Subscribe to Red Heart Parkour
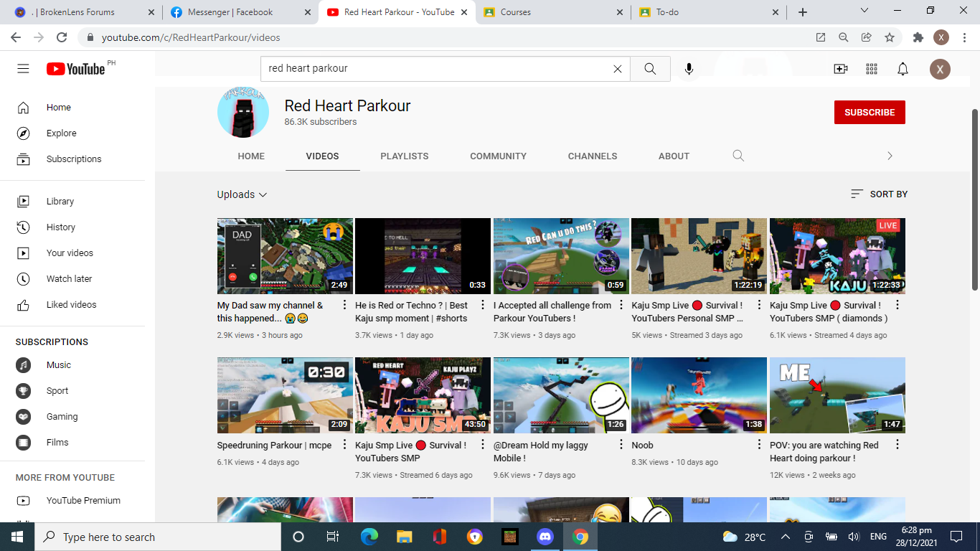 [x=870, y=112]
